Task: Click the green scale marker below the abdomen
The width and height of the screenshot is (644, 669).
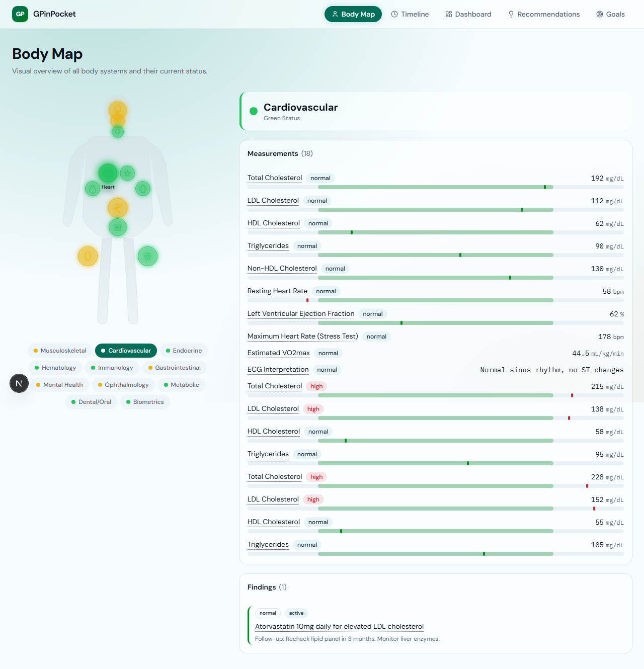Action: coord(118,227)
